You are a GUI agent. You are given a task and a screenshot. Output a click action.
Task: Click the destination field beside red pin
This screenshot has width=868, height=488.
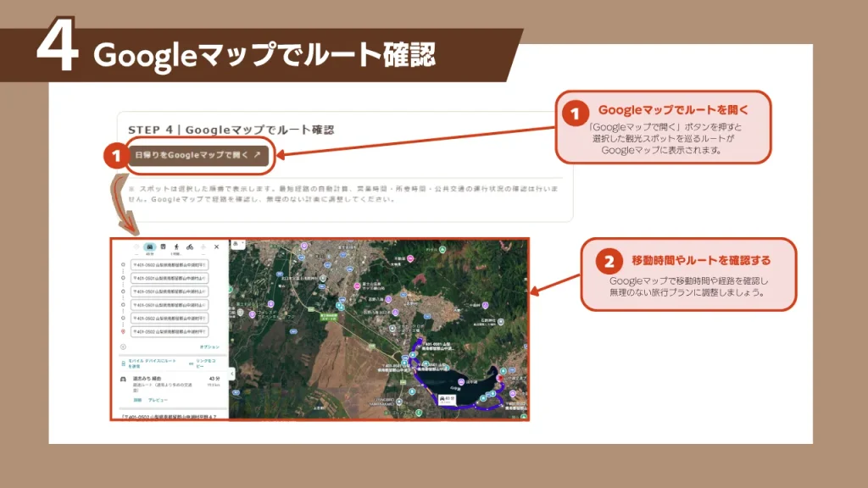[170, 332]
